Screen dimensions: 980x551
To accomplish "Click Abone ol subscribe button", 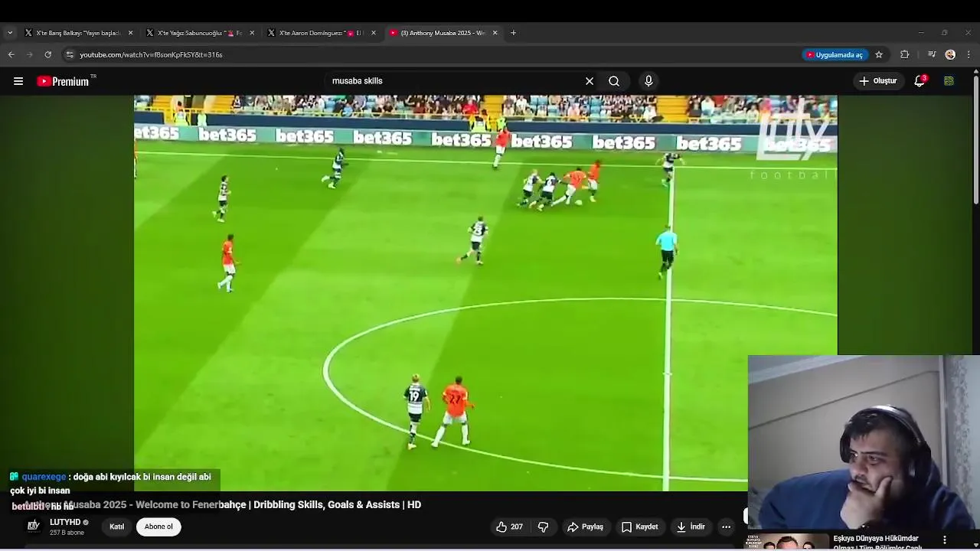I will [158, 527].
